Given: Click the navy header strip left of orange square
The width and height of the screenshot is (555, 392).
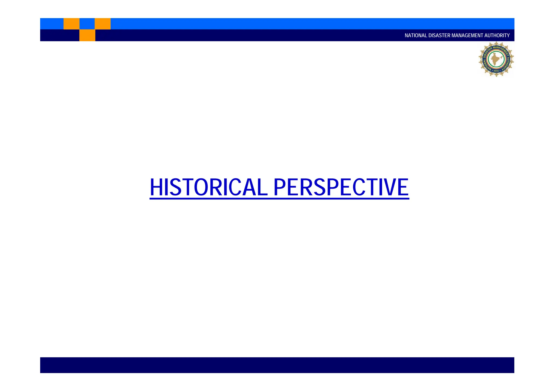Looking at the screenshot, I should [59, 35].
